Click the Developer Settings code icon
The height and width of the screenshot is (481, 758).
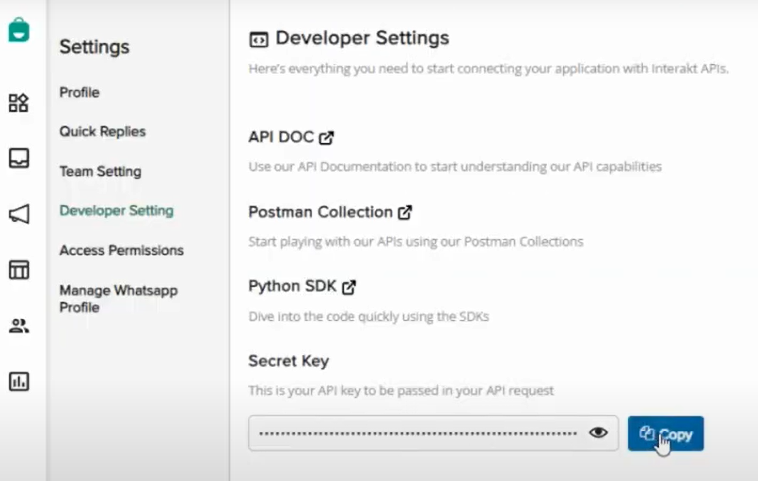259,40
